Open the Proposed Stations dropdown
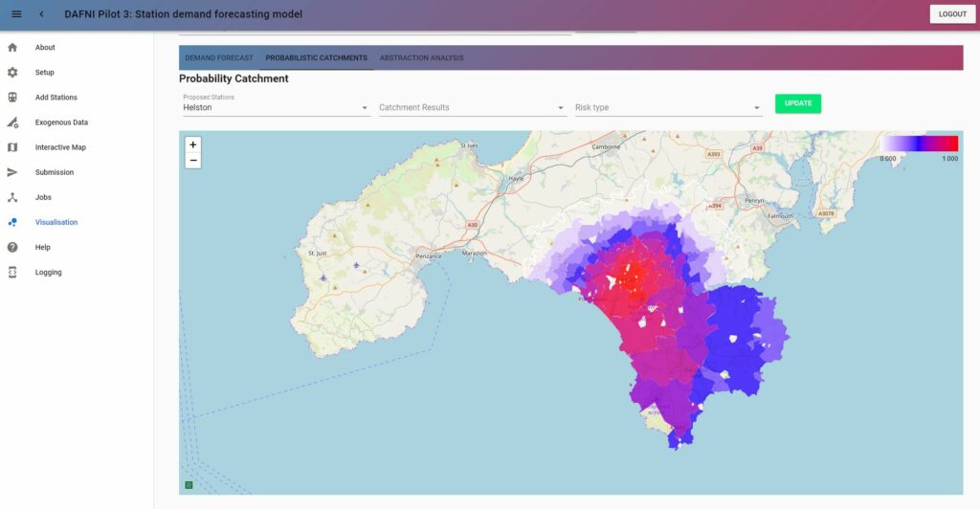980x509 pixels. pyautogui.click(x=276, y=107)
